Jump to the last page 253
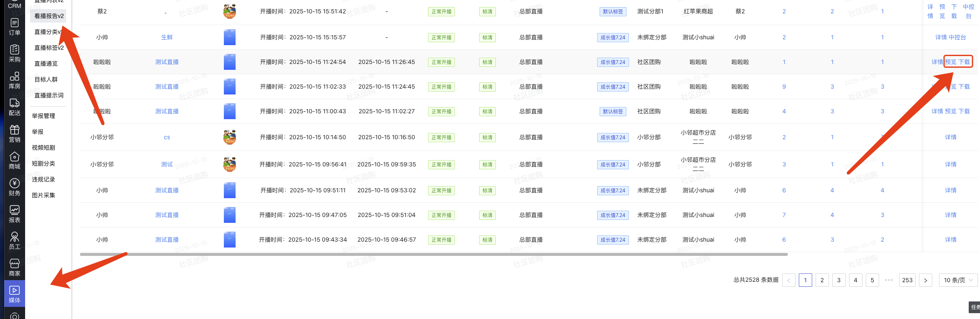 (907, 280)
